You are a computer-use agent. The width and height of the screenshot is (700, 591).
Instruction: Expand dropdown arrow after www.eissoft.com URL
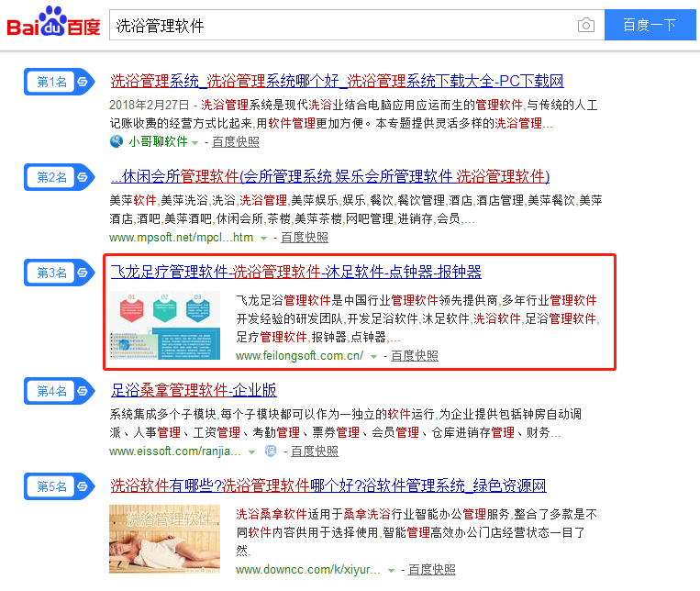(x=251, y=452)
